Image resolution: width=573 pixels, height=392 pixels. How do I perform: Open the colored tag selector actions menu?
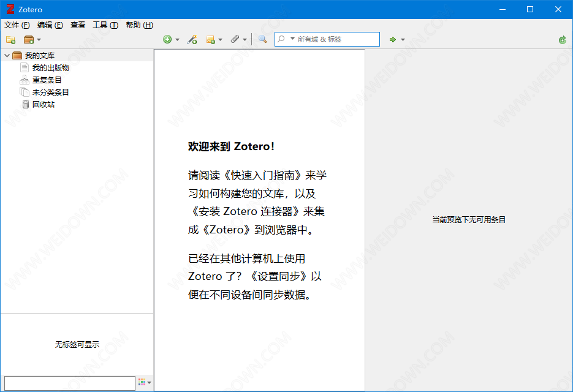[145, 382]
